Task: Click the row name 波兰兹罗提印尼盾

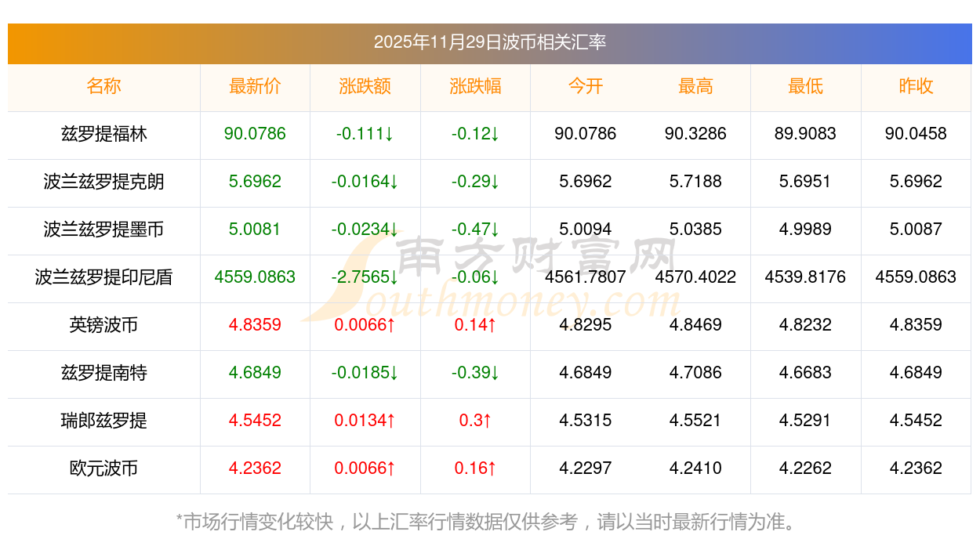Action: (103, 277)
